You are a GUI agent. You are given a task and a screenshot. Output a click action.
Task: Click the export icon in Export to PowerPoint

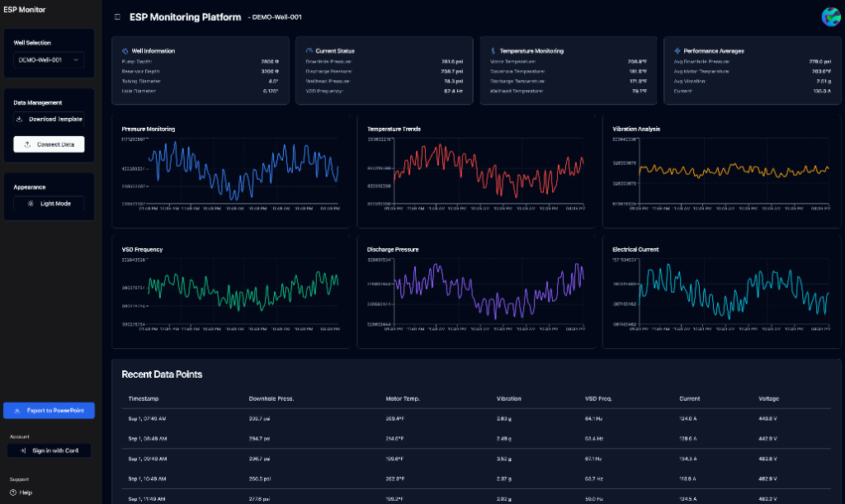(x=17, y=410)
